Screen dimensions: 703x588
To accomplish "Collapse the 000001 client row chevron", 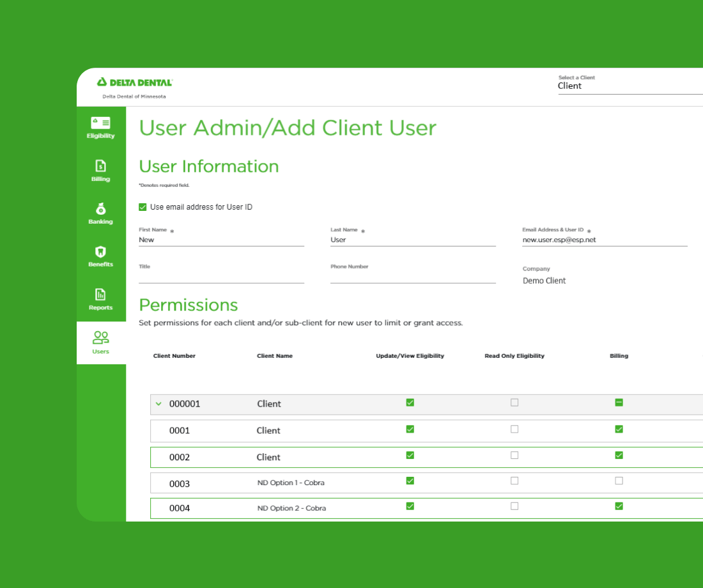I will [x=158, y=404].
